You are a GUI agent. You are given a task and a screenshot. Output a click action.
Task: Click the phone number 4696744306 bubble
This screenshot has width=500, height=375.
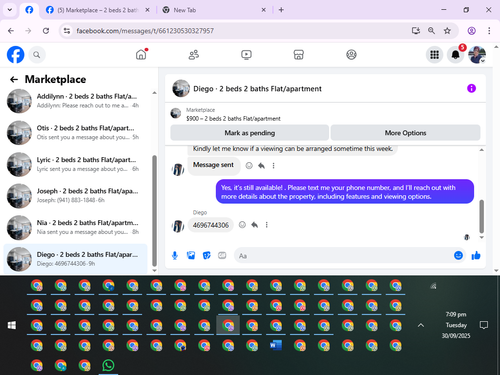(211, 225)
